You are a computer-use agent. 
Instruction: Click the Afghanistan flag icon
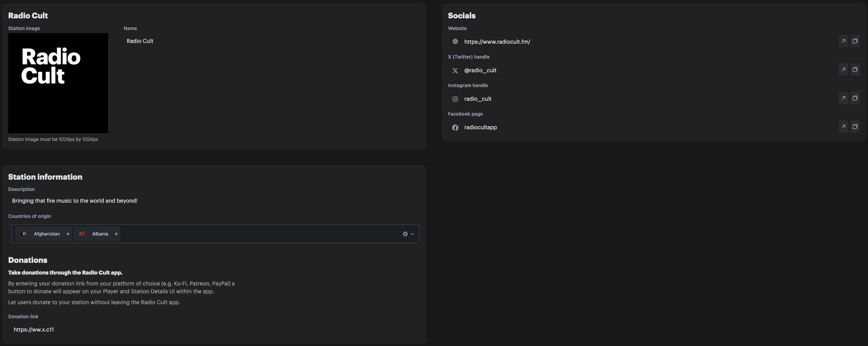click(23, 234)
